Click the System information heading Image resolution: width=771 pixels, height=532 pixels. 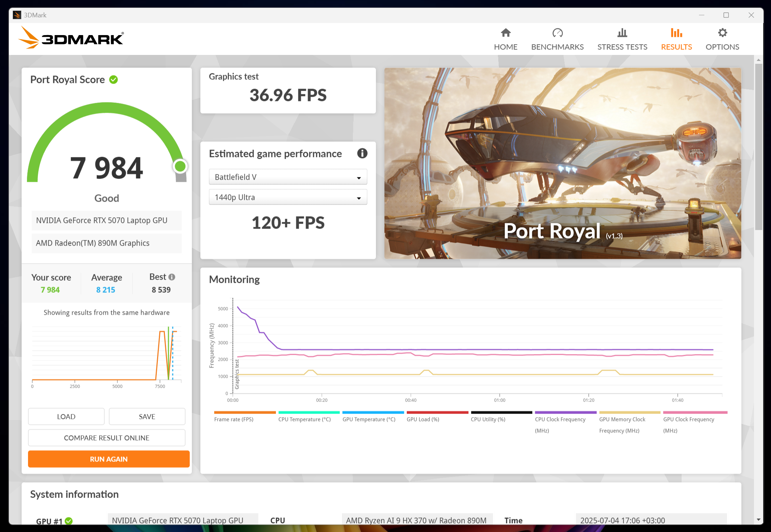click(74, 494)
